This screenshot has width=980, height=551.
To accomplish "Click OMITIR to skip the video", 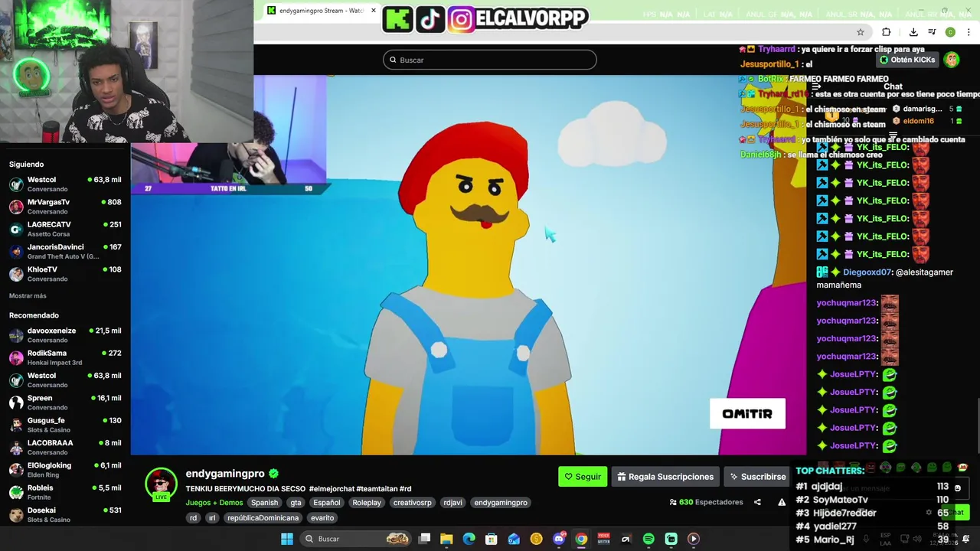I will 747,414.
